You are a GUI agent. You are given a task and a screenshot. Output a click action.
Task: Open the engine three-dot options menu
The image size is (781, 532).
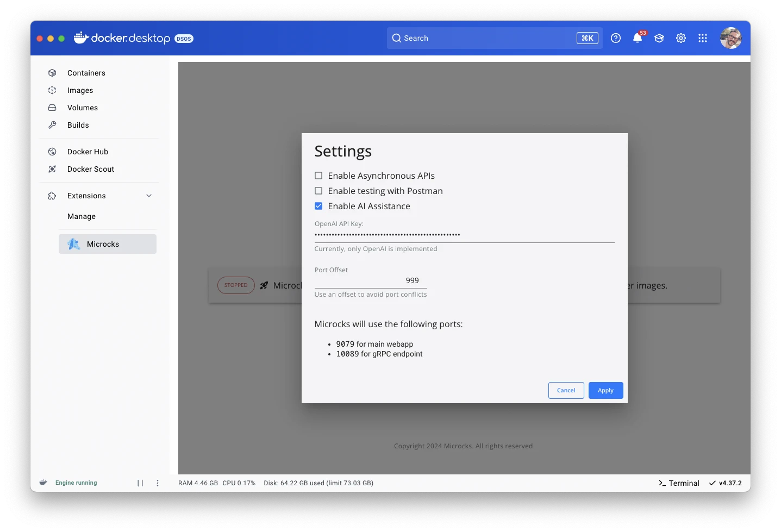pyautogui.click(x=158, y=483)
